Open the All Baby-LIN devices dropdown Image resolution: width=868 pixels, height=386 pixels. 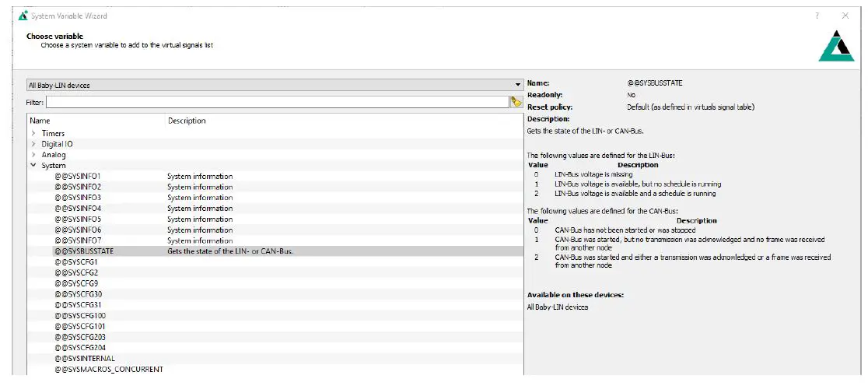coord(275,86)
